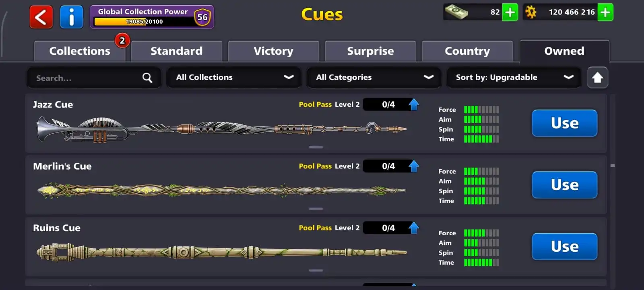Open the Country tab
This screenshot has width=644, height=290.
pos(467,51)
